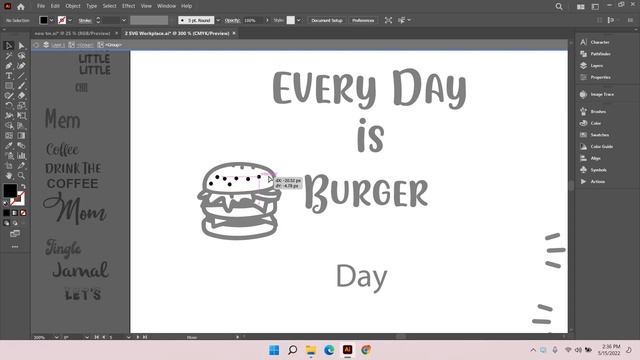Switch to Draw Normal mode
640x360 pixels.
pyautogui.click(x=6, y=223)
